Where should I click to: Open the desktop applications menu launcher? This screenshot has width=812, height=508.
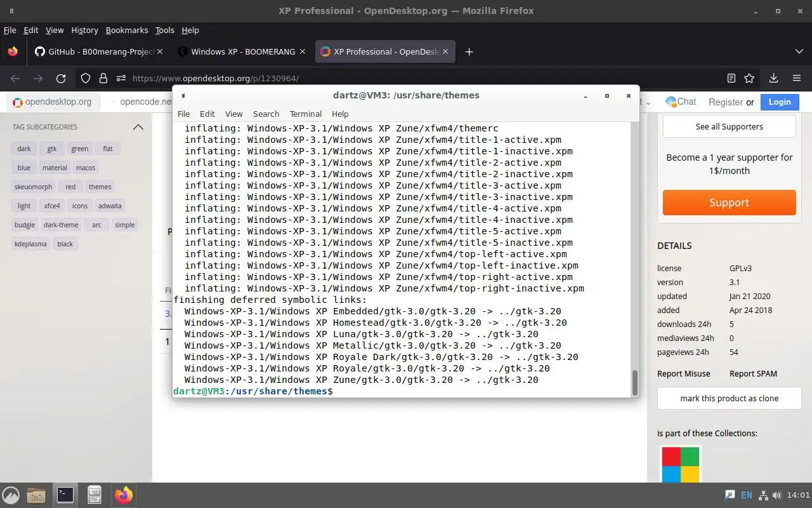(x=11, y=495)
